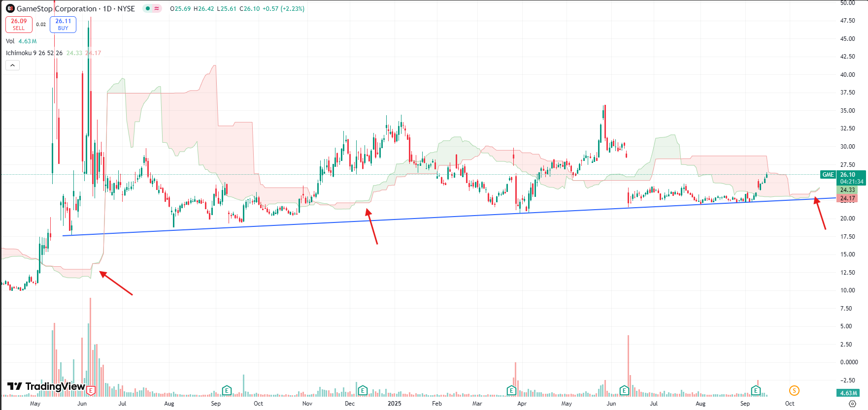Click the Oct label at right of time axis
The image size is (868, 410).
790,404
